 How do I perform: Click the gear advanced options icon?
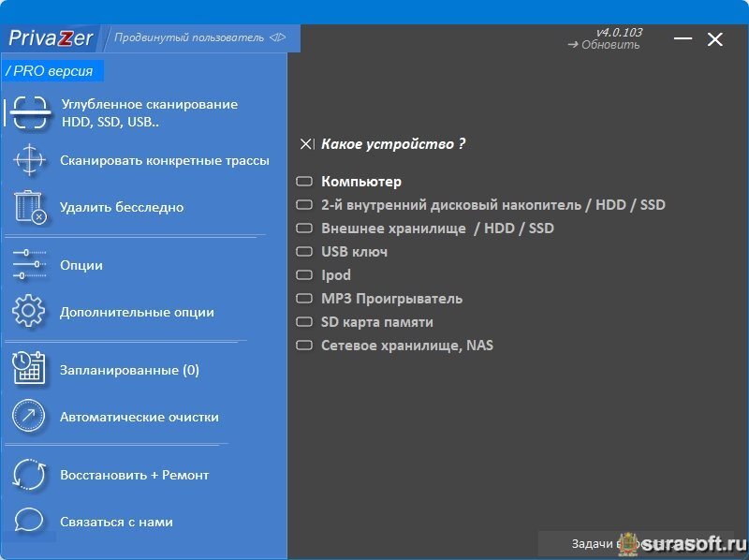coord(29,311)
